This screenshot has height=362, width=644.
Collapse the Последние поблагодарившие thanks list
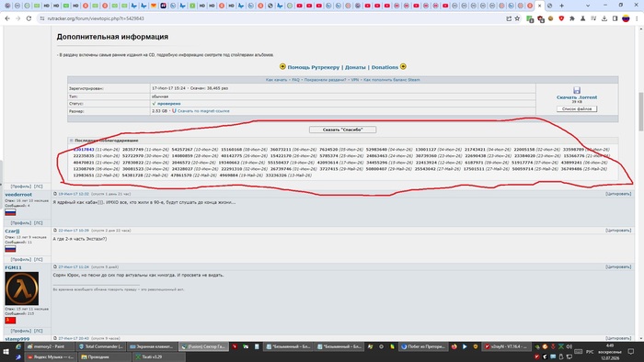click(x=72, y=141)
